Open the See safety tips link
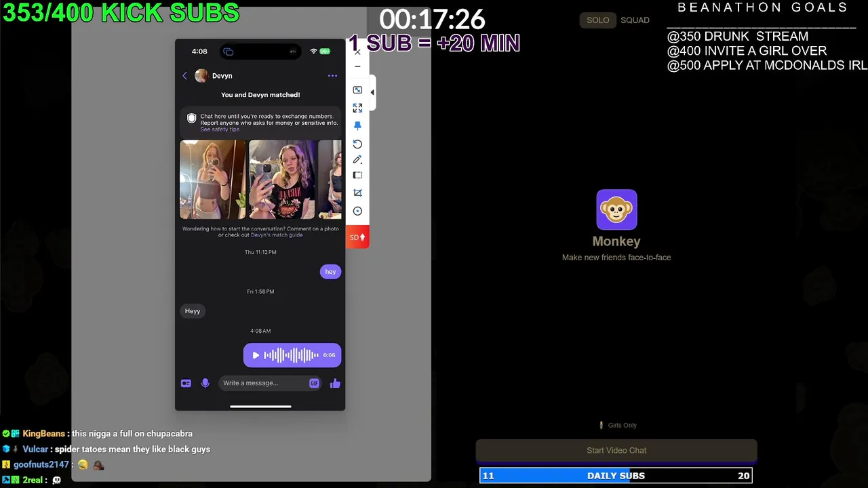Screen dimensions: 868x488 [220, 129]
